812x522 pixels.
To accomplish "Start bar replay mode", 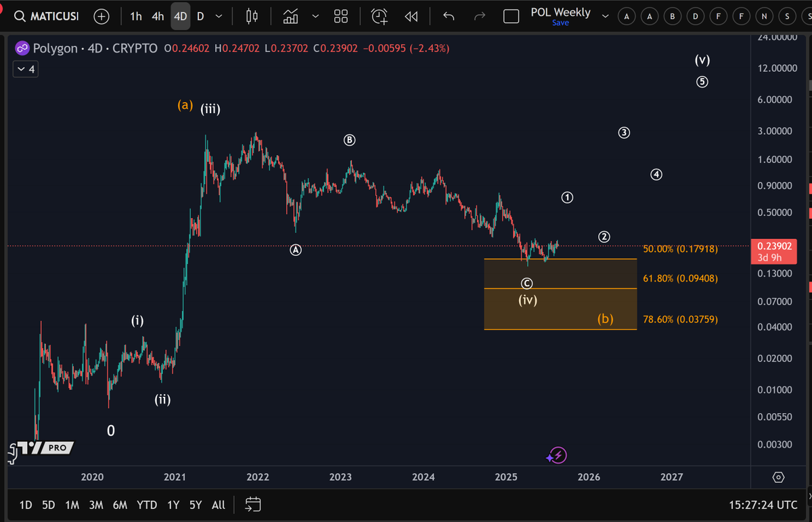I will (x=411, y=16).
